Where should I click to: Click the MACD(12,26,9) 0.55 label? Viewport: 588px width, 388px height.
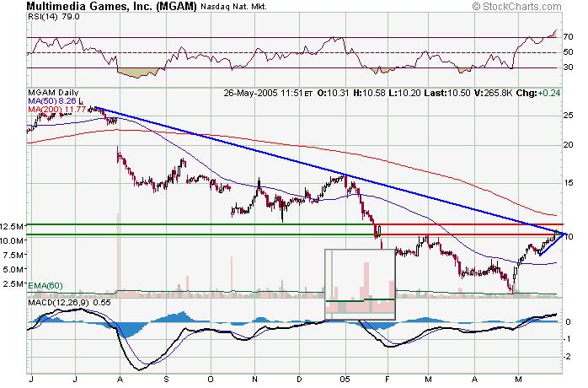tap(69, 302)
